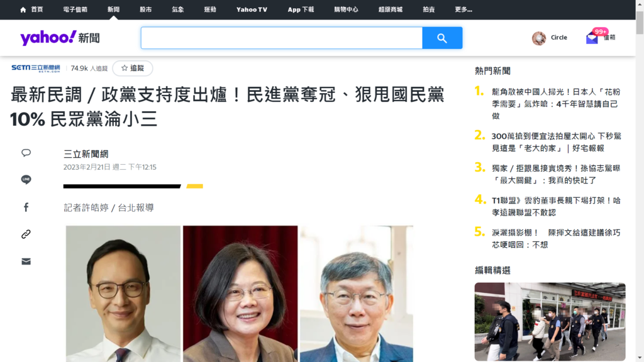Open 購物中心 in the top menu
This screenshot has width=644, height=362.
[x=347, y=9]
